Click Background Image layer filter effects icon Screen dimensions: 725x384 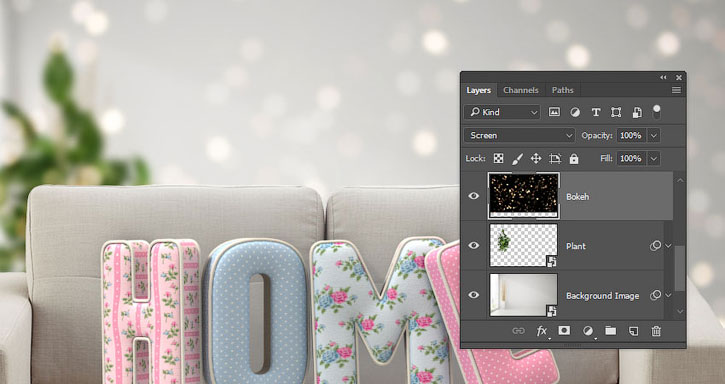point(655,295)
